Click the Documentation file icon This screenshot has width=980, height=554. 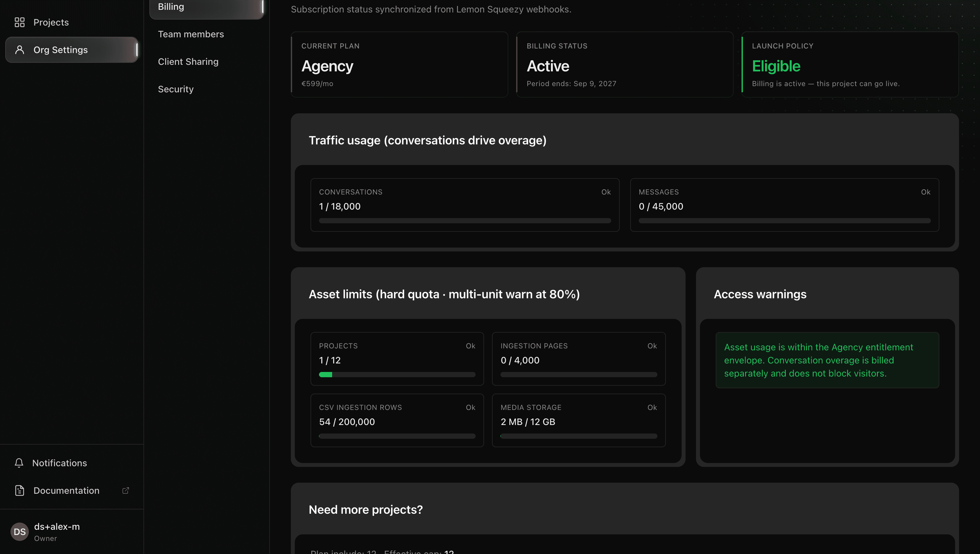point(19,490)
